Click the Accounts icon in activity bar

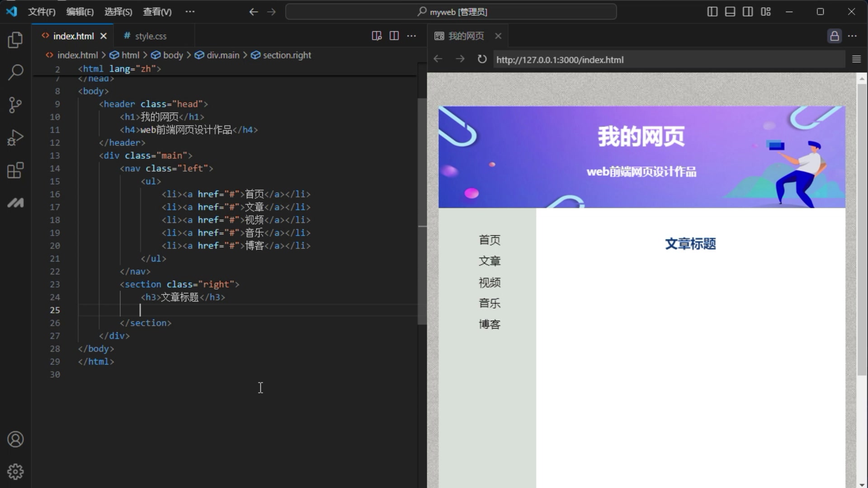coord(15,439)
